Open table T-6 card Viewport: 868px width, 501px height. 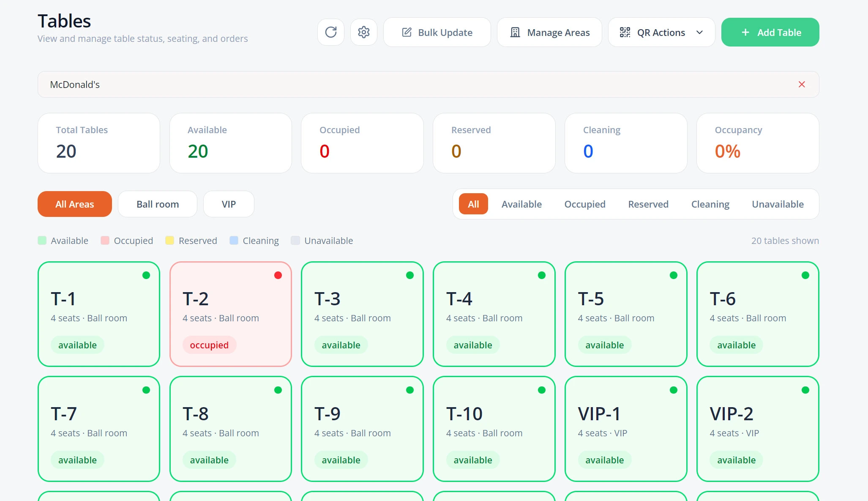pyautogui.click(x=758, y=314)
